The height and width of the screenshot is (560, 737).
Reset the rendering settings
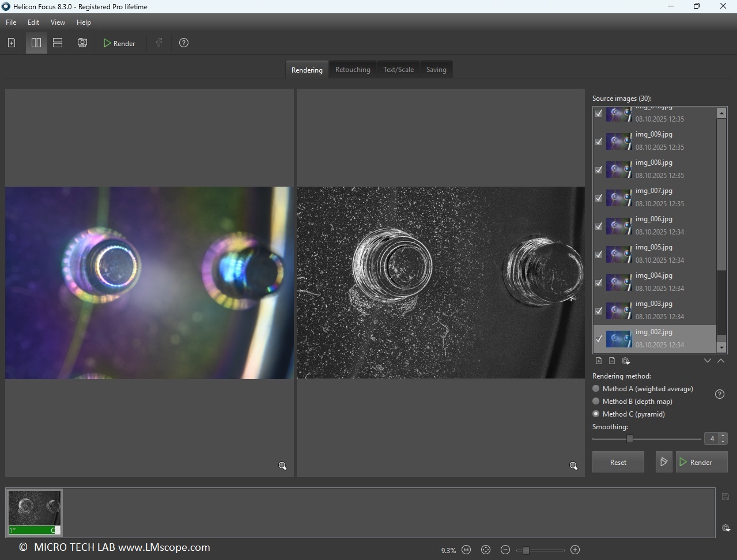click(617, 461)
